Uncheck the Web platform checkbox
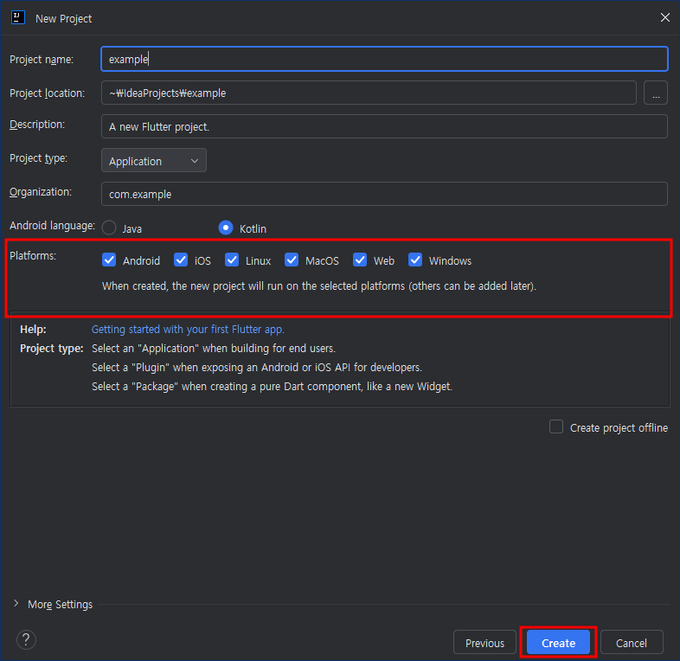 360,260
